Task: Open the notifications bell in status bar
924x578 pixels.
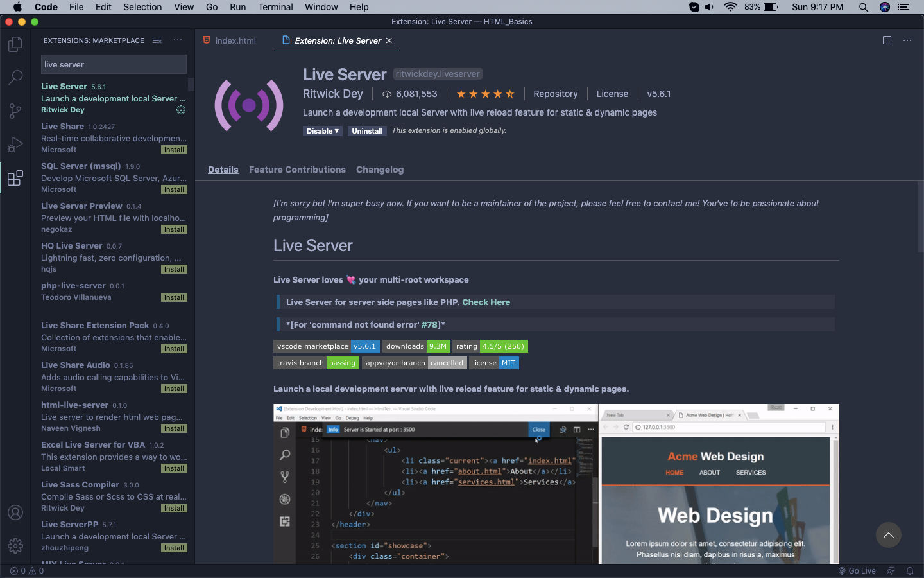Action: [910, 571]
